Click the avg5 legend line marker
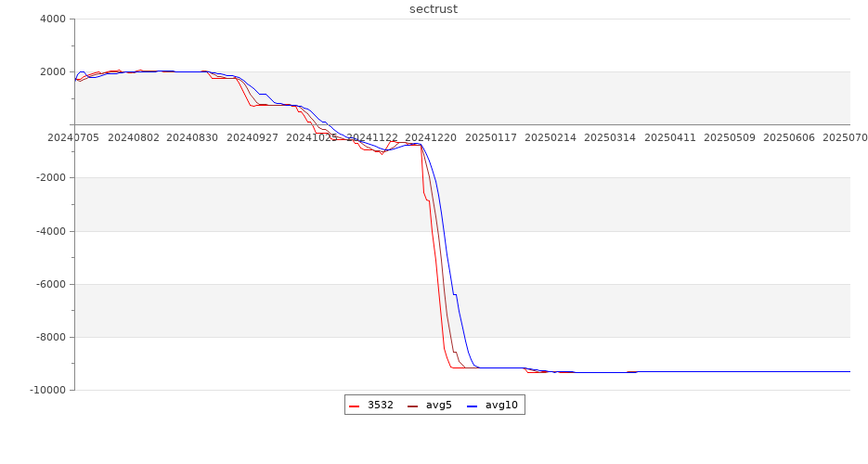This screenshot has height=464, width=868. [x=412, y=406]
